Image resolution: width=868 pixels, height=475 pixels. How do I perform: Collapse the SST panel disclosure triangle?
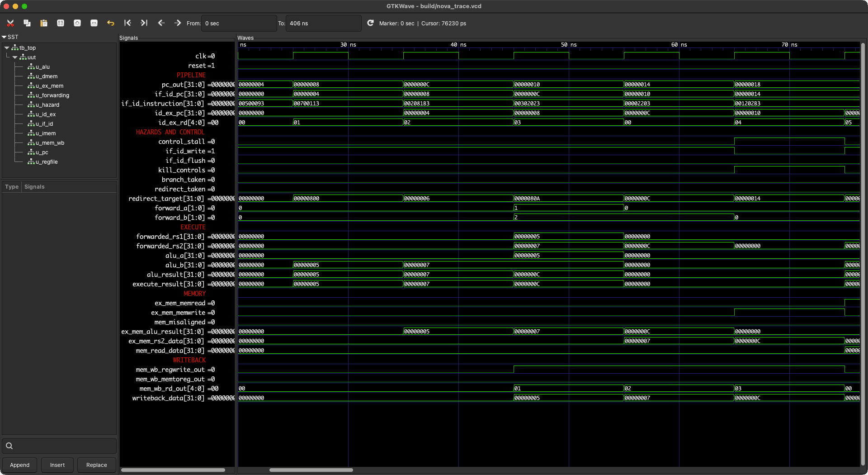[4, 37]
